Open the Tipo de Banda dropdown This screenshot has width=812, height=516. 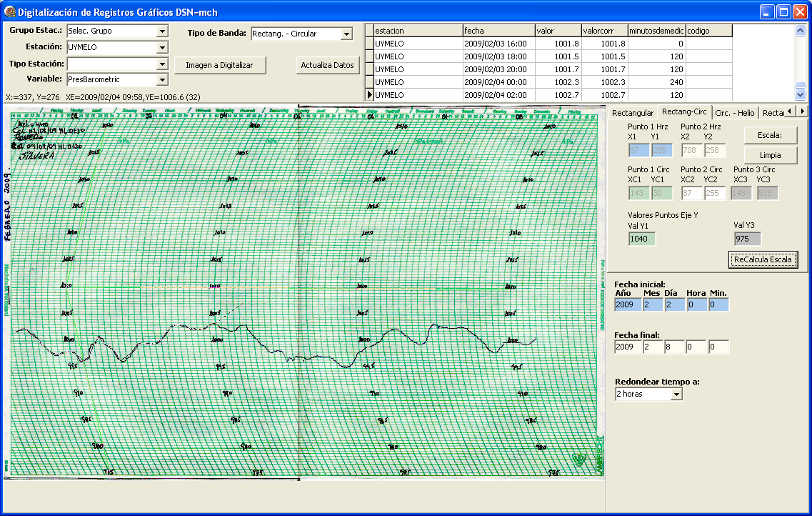coord(346,34)
